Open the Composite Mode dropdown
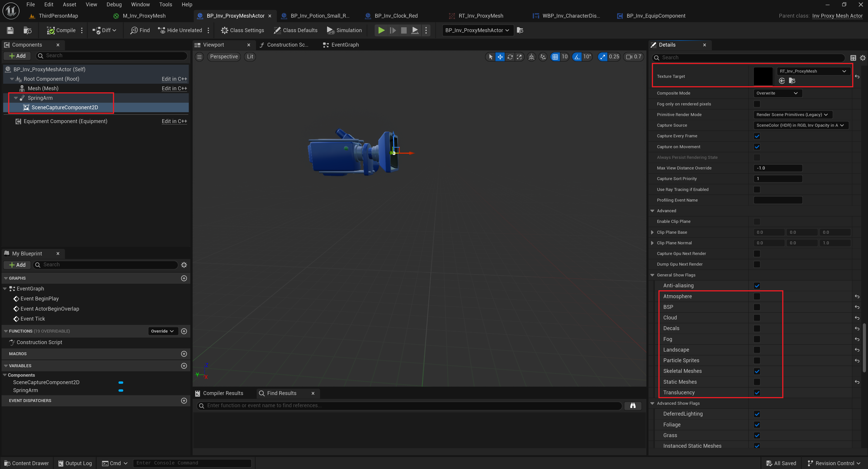Screen dimensions: 868x469 777,93
